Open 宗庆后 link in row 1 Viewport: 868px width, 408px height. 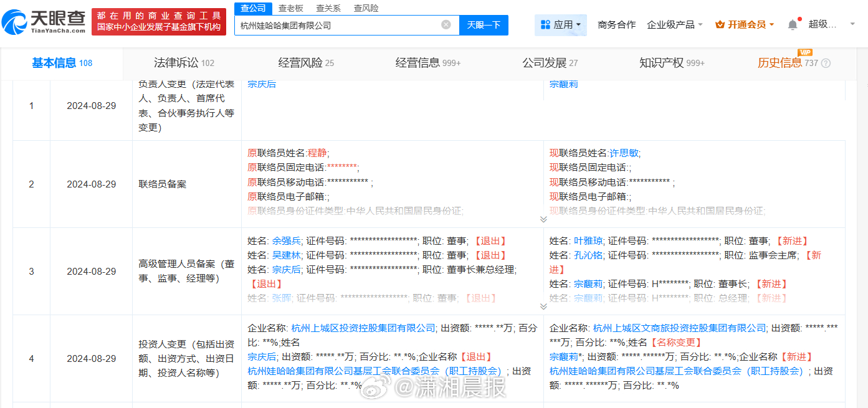(x=262, y=84)
